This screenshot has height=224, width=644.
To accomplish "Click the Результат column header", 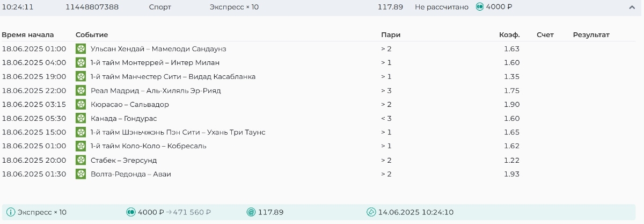I will (x=591, y=35).
